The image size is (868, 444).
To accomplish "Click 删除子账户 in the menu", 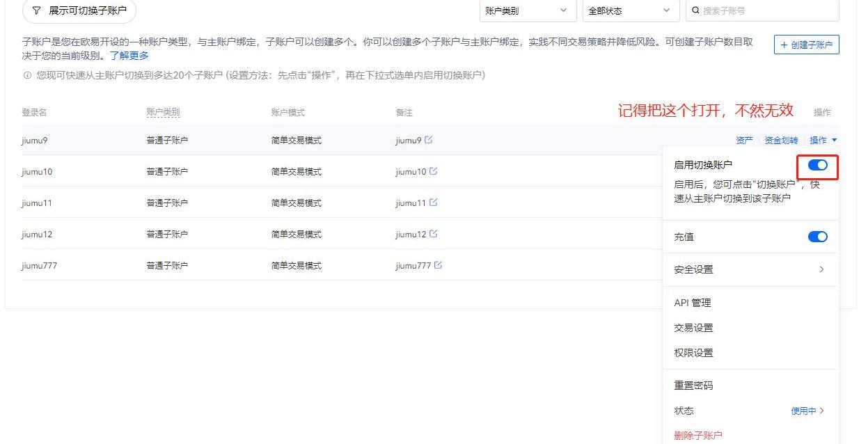I will coord(698,436).
